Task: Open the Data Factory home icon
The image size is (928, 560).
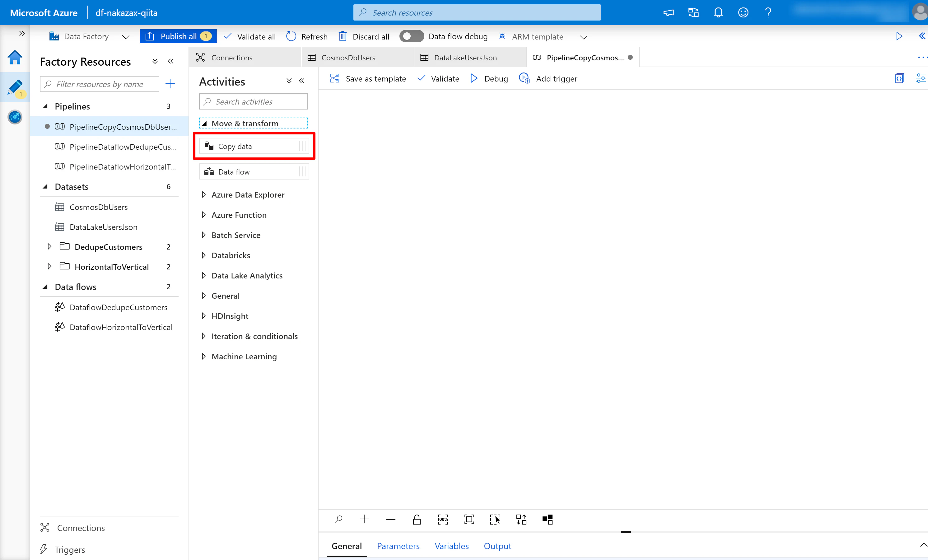Action: click(x=15, y=58)
